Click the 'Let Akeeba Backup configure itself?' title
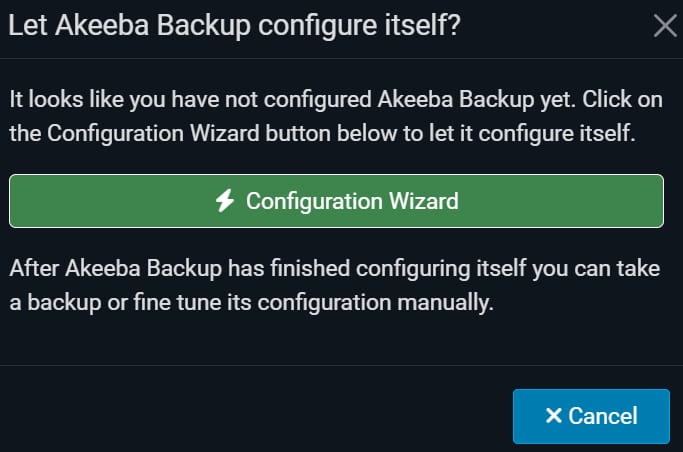This screenshot has width=683, height=452. pos(234,25)
